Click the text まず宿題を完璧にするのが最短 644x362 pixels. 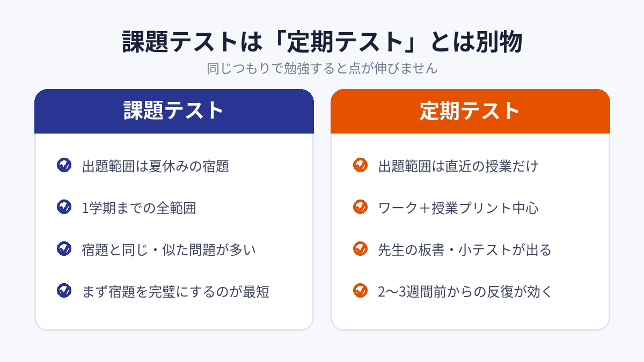175,291
